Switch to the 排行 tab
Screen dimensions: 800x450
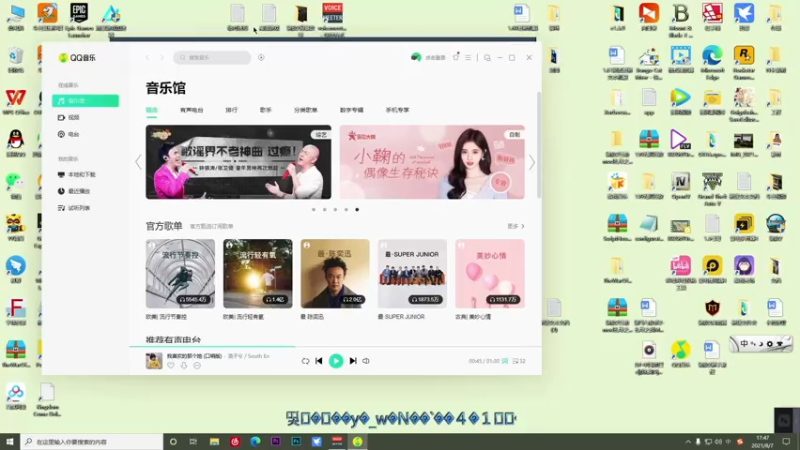coord(232,110)
